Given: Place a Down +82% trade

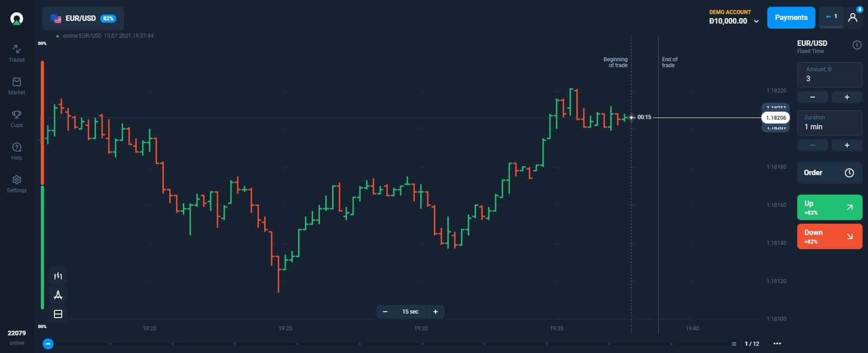Looking at the screenshot, I should coord(829,236).
